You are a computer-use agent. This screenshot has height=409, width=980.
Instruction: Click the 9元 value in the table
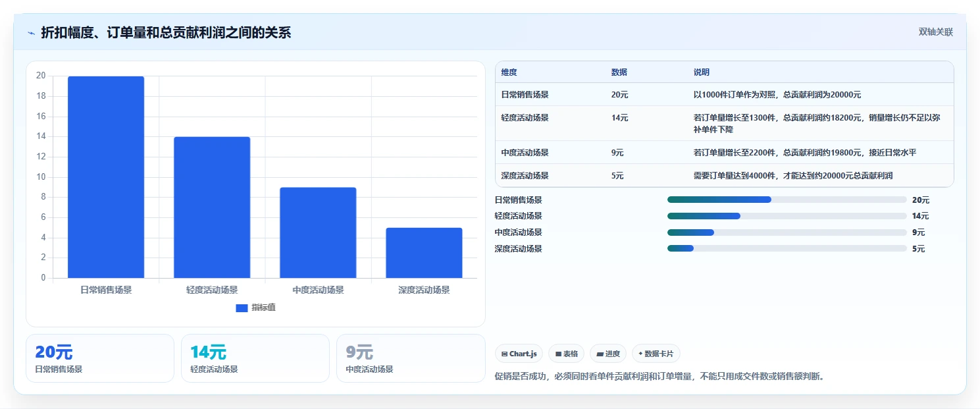click(x=617, y=153)
